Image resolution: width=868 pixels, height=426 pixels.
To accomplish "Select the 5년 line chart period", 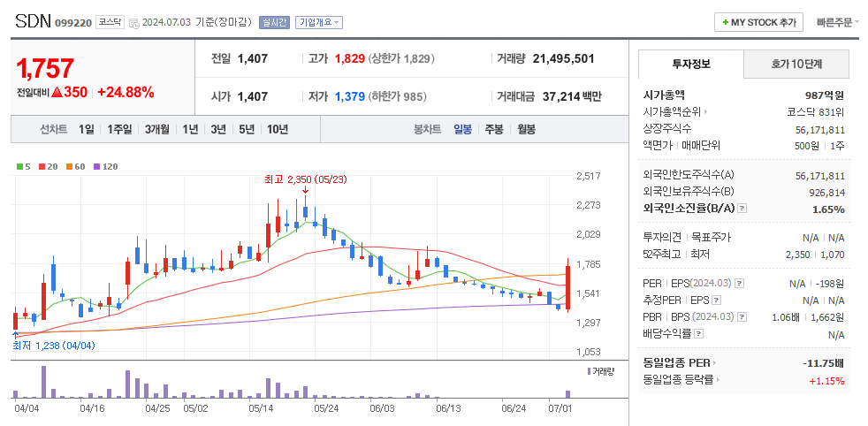I will (x=247, y=129).
